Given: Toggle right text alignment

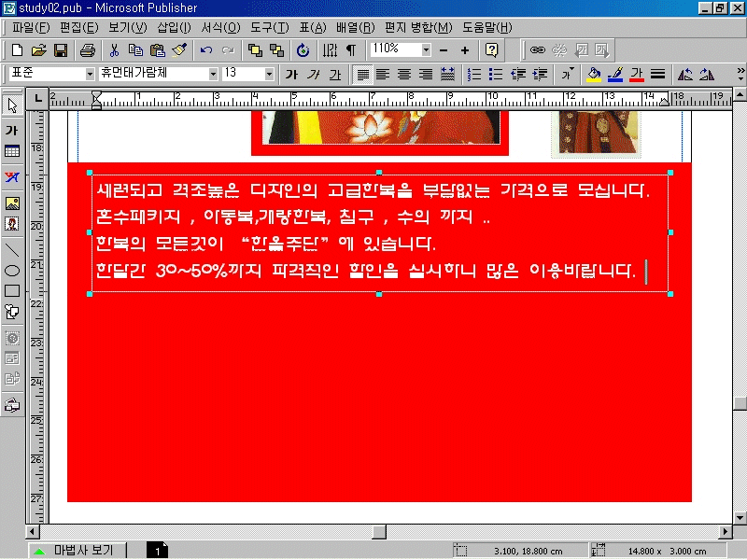Looking at the screenshot, I should (x=426, y=75).
